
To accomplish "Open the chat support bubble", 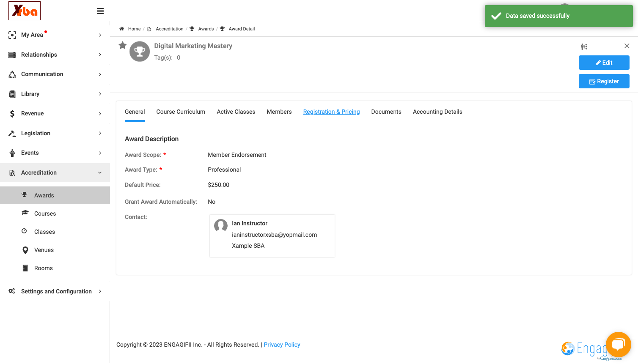I will pyautogui.click(x=618, y=345).
